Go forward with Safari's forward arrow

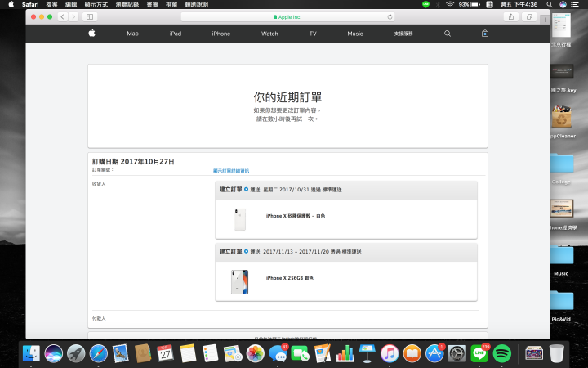(x=73, y=16)
